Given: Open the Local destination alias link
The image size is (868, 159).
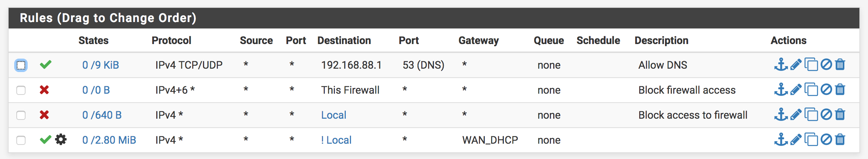Looking at the screenshot, I should point(334,115).
